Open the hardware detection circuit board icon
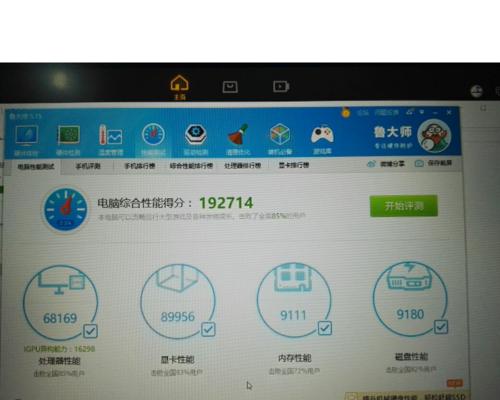 coord(68,136)
